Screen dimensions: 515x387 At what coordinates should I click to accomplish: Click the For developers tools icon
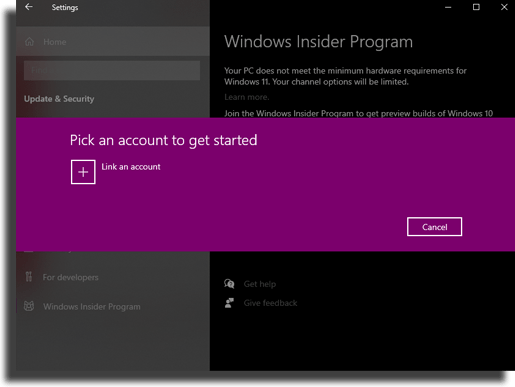(x=29, y=277)
